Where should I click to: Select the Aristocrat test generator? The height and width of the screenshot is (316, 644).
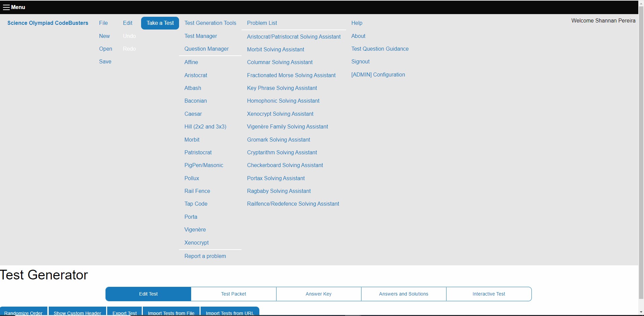click(x=196, y=75)
